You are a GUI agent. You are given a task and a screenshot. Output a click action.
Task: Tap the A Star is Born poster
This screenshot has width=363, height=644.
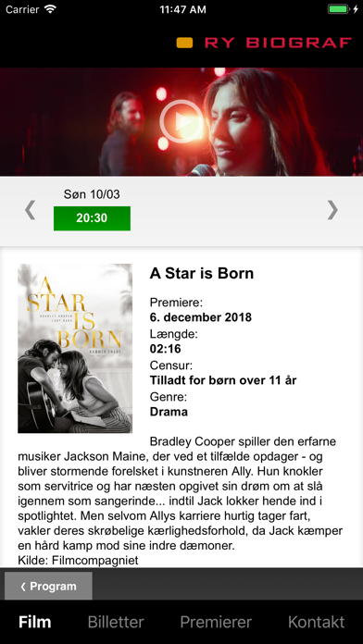tap(75, 348)
